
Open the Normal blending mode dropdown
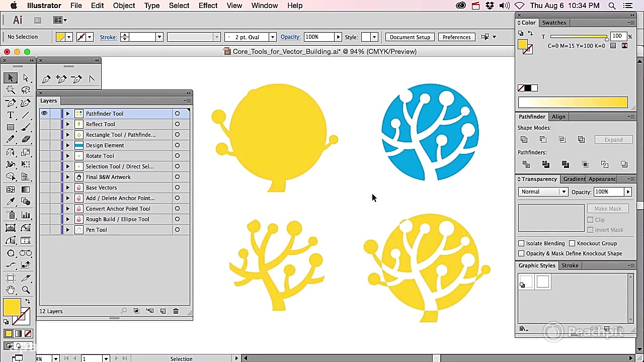pyautogui.click(x=543, y=192)
